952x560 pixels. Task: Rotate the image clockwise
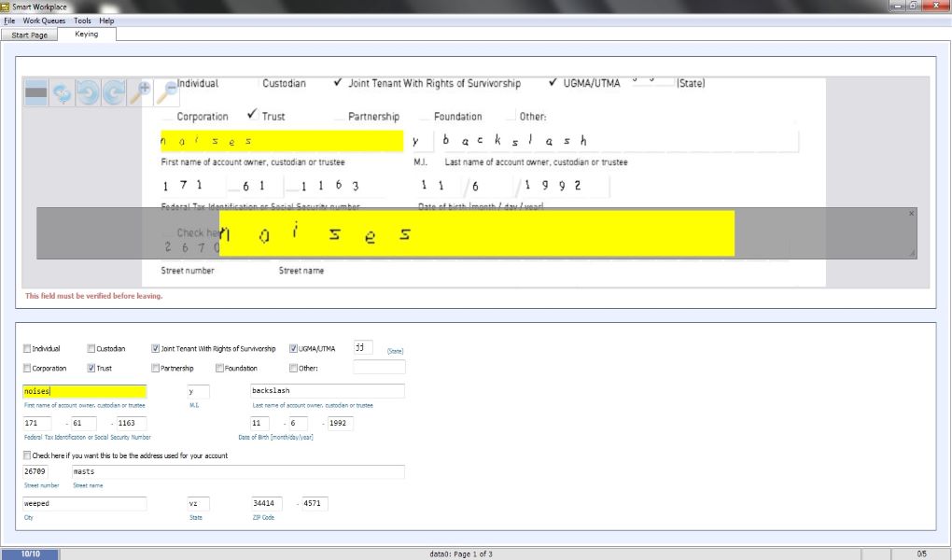(x=114, y=92)
